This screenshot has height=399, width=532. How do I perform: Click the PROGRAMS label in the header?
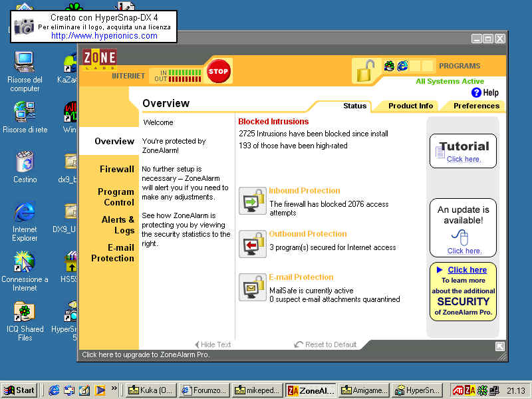point(460,66)
